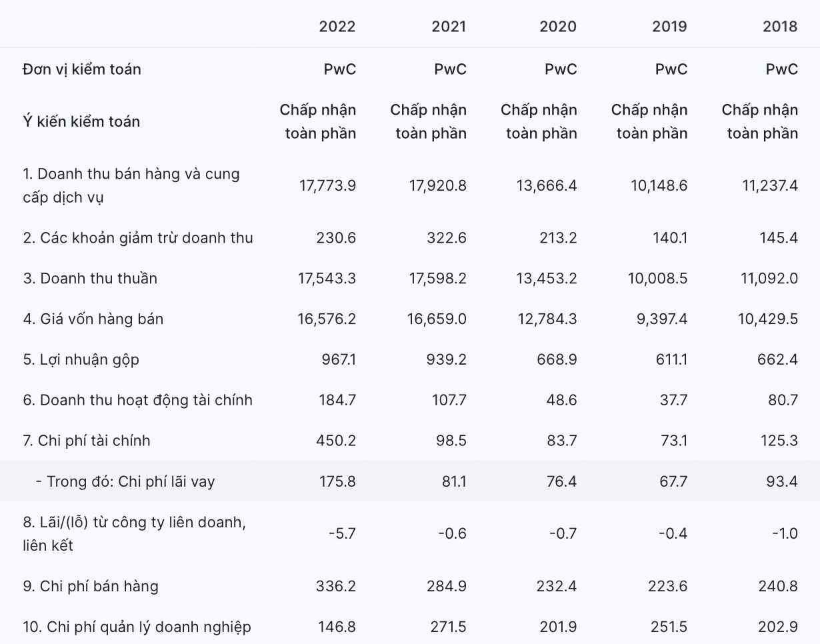Click the 2022 column header
Image resolution: width=820 pixels, height=644 pixels.
click(337, 27)
